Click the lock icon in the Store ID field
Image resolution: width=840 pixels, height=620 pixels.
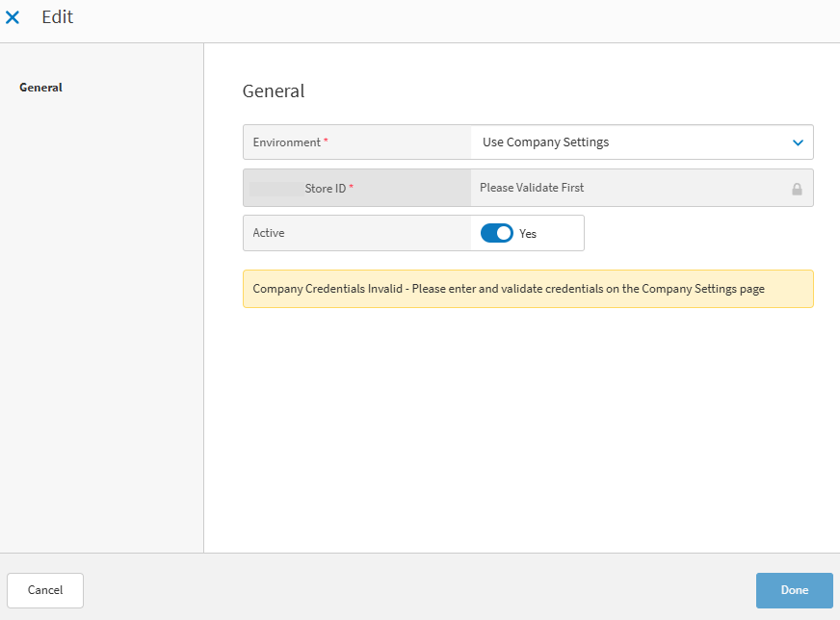click(x=797, y=189)
